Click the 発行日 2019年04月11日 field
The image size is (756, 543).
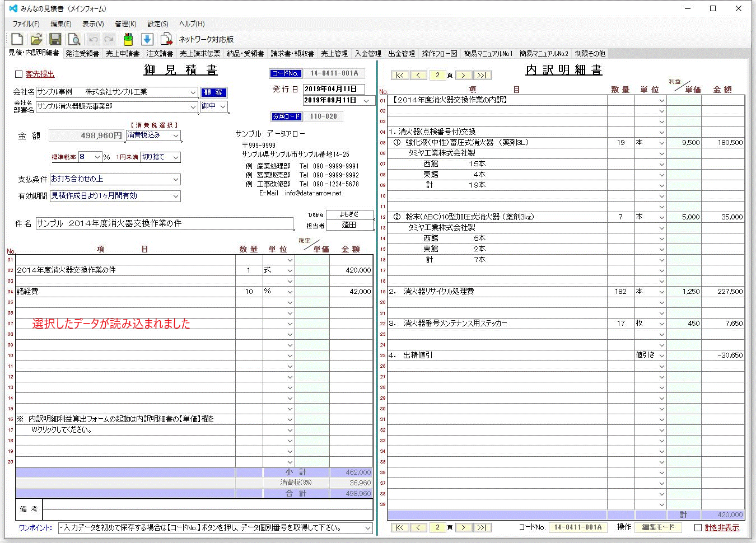click(334, 89)
